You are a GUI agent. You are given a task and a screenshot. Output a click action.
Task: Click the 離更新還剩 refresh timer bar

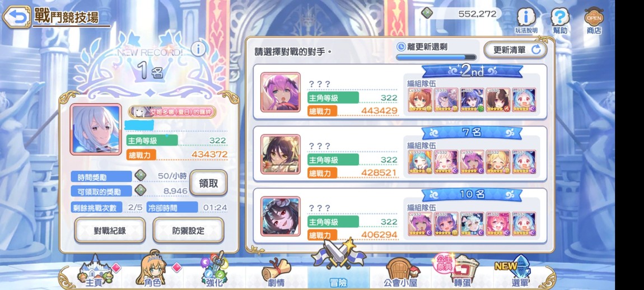436,57
